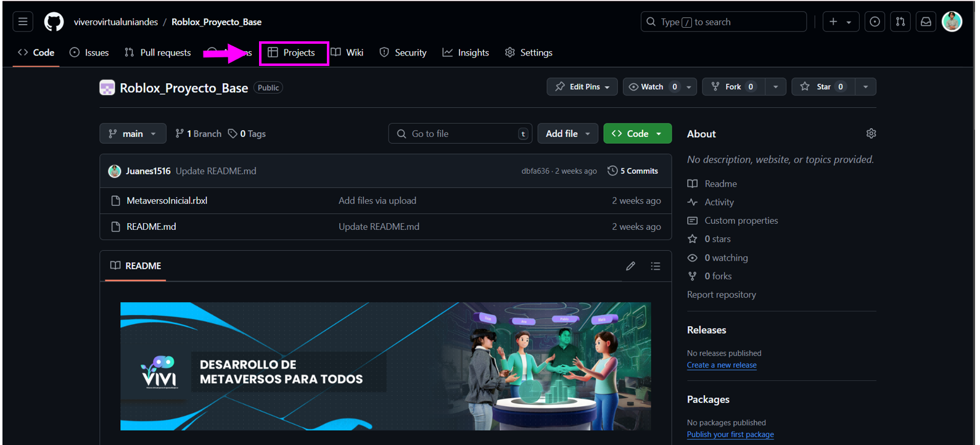Open the issues shortcut icon in header
Viewport: 980px width, 445px height.
[x=875, y=22]
